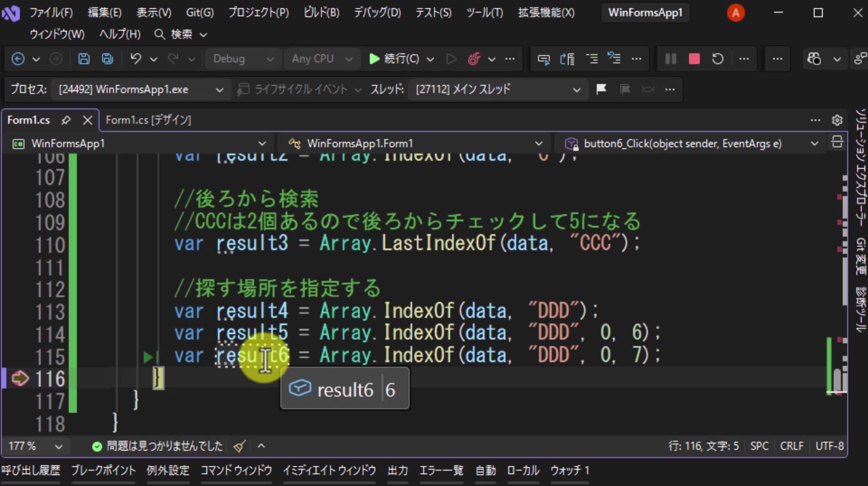Image resolution: width=868 pixels, height=486 pixels.
Task: Click the CRLF line ending indicator
Action: pos(792,446)
